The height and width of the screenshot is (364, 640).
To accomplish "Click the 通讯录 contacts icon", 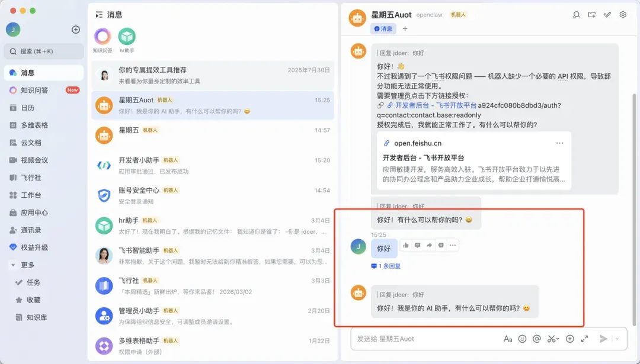I will point(13,230).
